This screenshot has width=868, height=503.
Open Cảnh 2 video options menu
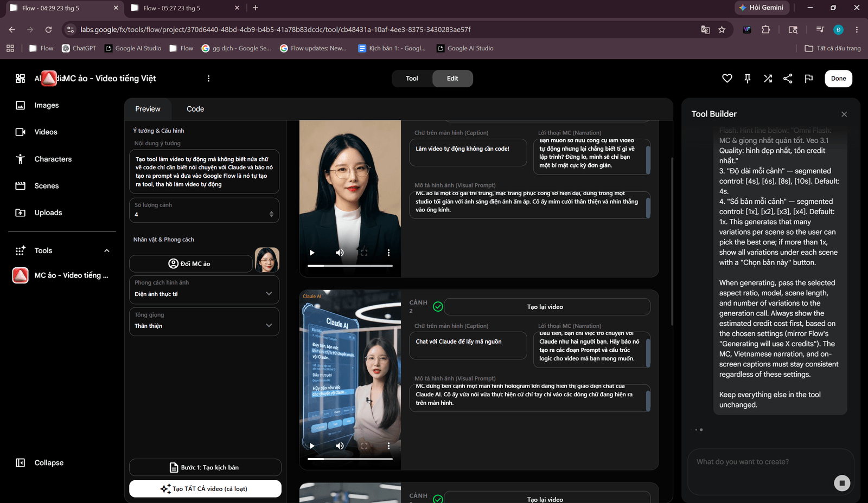(388, 446)
